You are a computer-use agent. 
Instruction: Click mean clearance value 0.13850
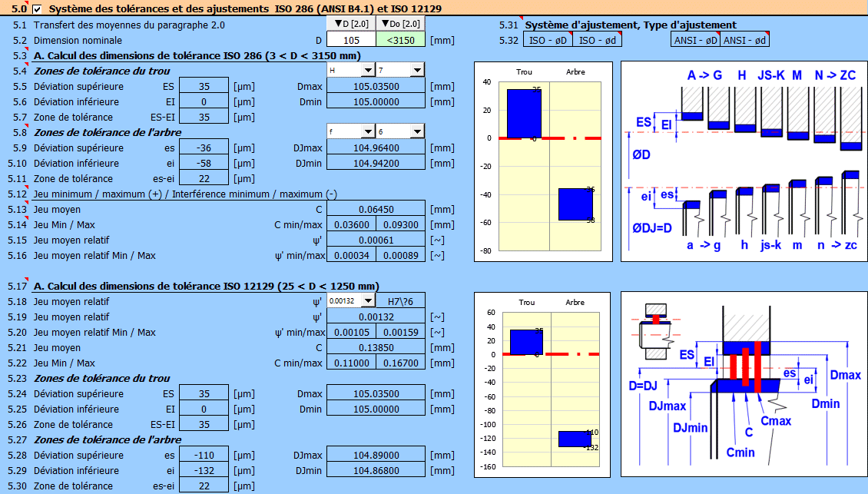point(376,347)
